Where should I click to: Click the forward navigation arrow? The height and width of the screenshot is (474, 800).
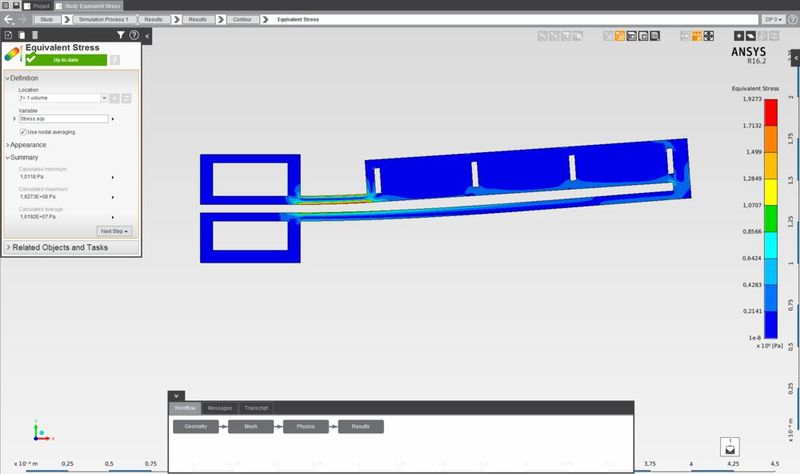click(22, 19)
